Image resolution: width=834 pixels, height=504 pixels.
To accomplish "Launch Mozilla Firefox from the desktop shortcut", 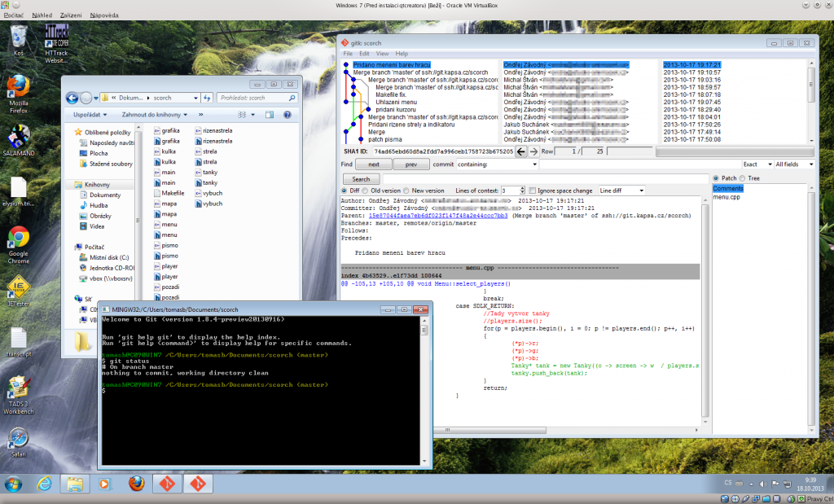I will pyautogui.click(x=18, y=94).
